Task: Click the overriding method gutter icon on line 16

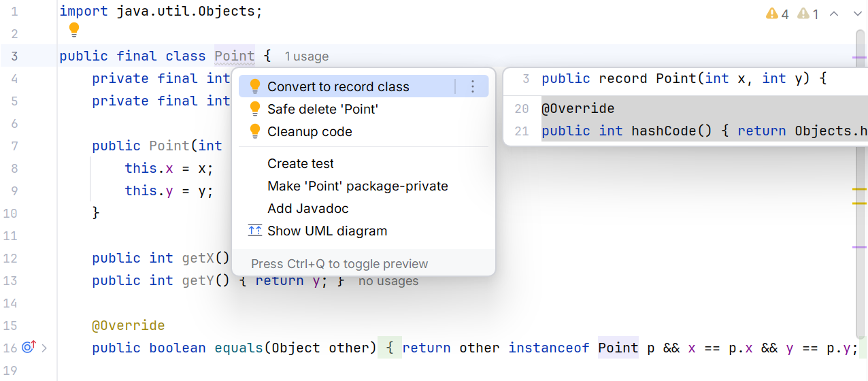Action: [x=29, y=348]
